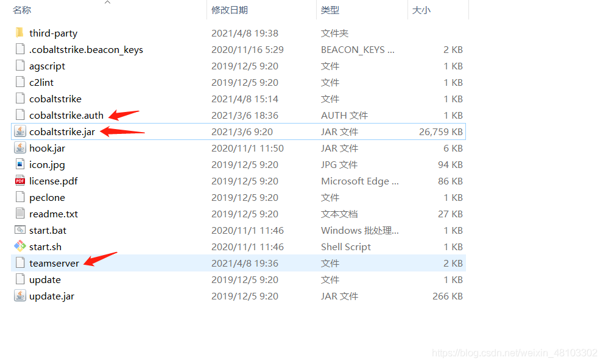
Task: Click the 文本文档 type cell
Action: 340,214
